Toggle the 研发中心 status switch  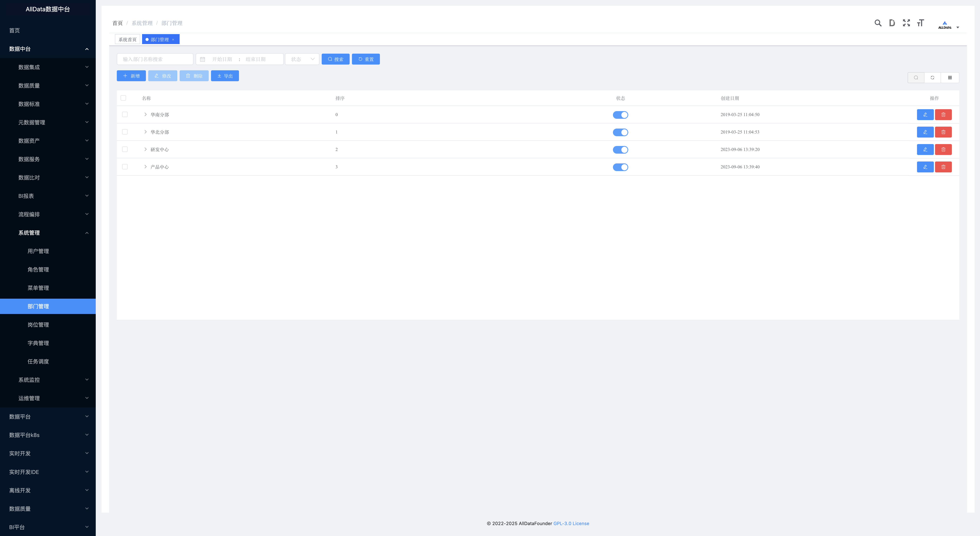click(620, 150)
